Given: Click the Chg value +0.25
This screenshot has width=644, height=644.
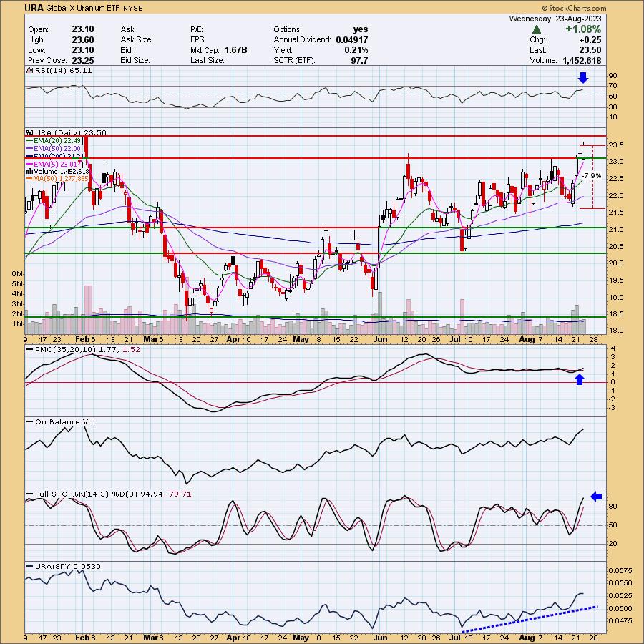Looking at the screenshot, I should pyautogui.click(x=592, y=40).
